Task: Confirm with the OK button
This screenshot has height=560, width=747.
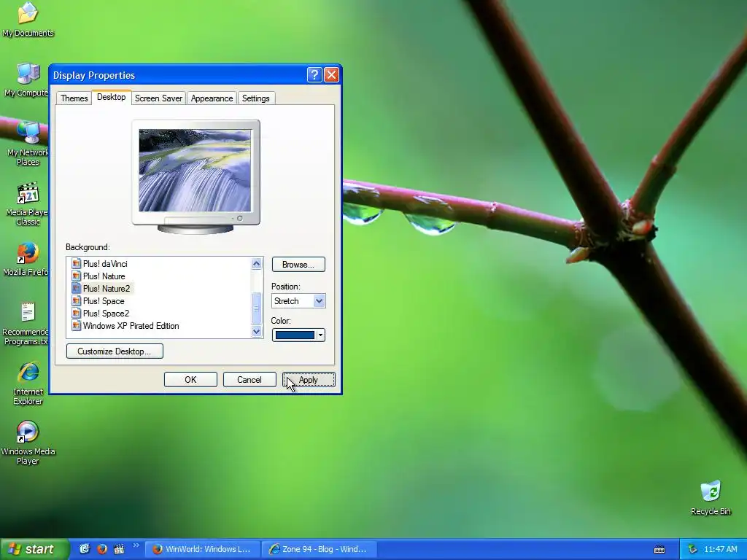Action: click(x=190, y=379)
